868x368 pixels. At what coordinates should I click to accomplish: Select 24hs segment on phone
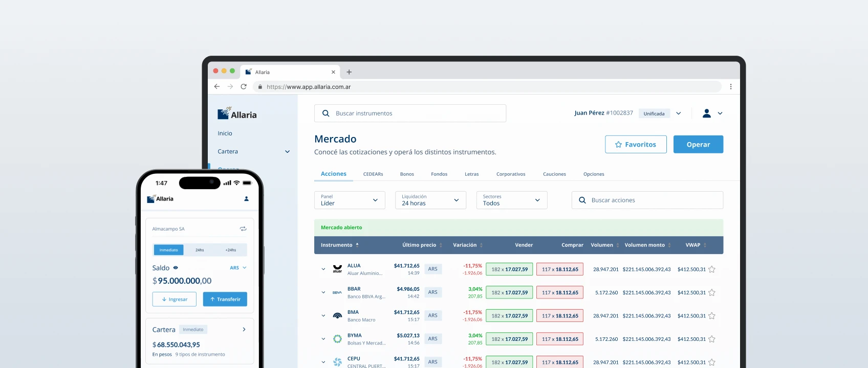point(200,250)
